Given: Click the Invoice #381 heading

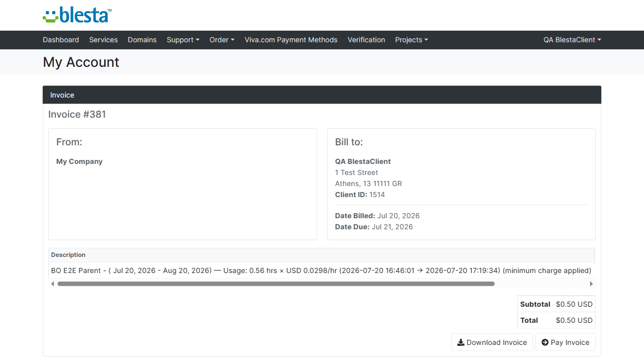Looking at the screenshot, I should click(x=77, y=114).
